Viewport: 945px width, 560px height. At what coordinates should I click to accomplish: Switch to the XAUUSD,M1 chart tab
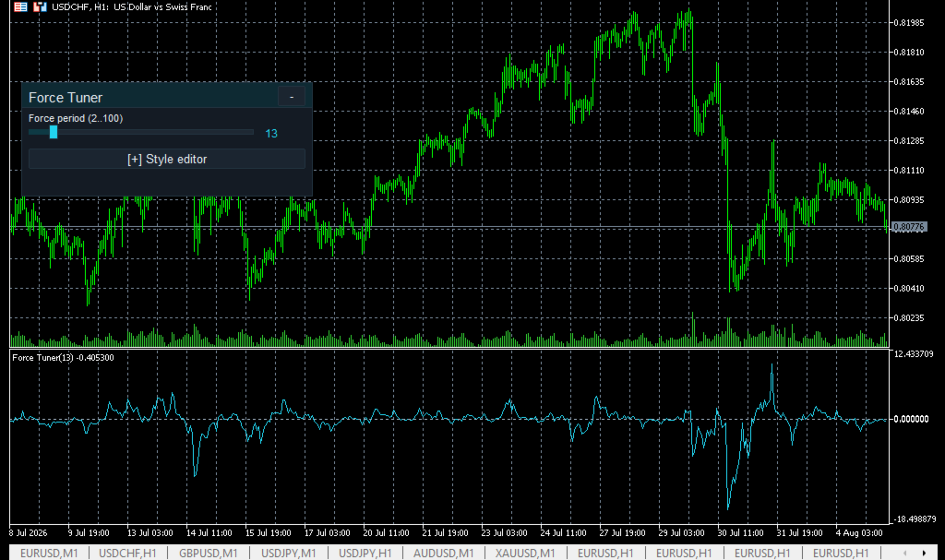click(x=525, y=553)
